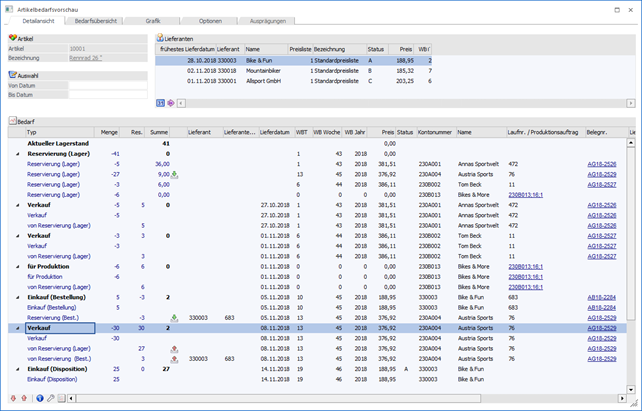The image size is (642, 411).
Task: Click the blue info icon in bottom toolbar
Action: click(x=39, y=397)
